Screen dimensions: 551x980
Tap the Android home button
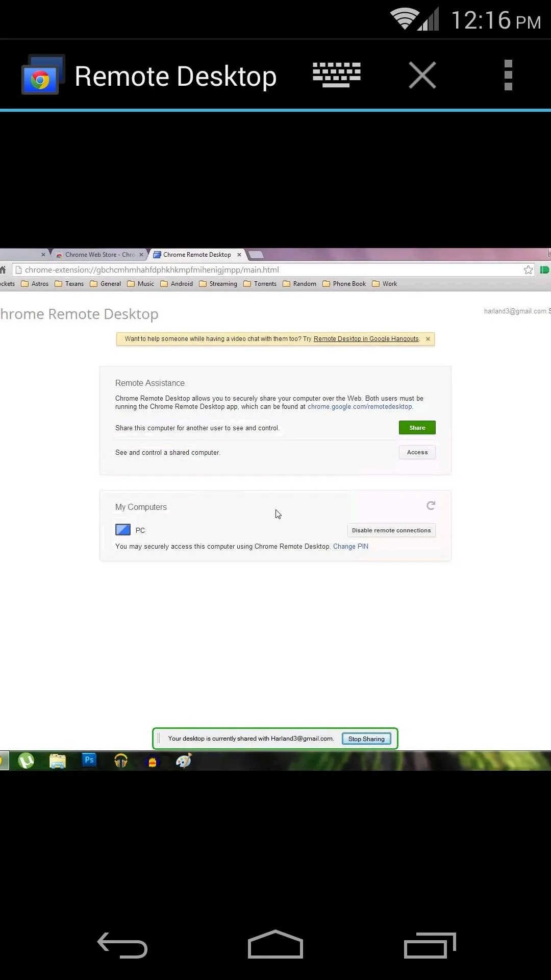(275, 944)
